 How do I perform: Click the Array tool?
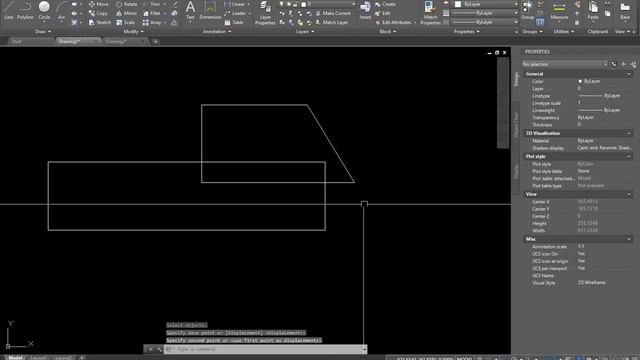[152, 22]
